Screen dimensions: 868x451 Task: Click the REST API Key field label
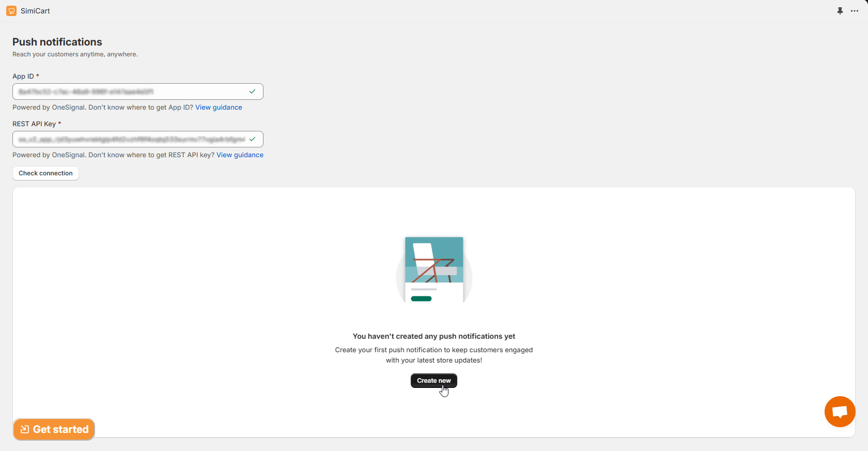pyautogui.click(x=34, y=124)
